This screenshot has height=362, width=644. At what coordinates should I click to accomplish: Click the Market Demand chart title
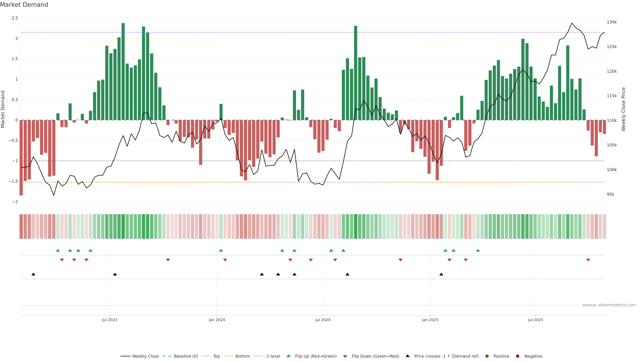pyautogui.click(x=24, y=5)
